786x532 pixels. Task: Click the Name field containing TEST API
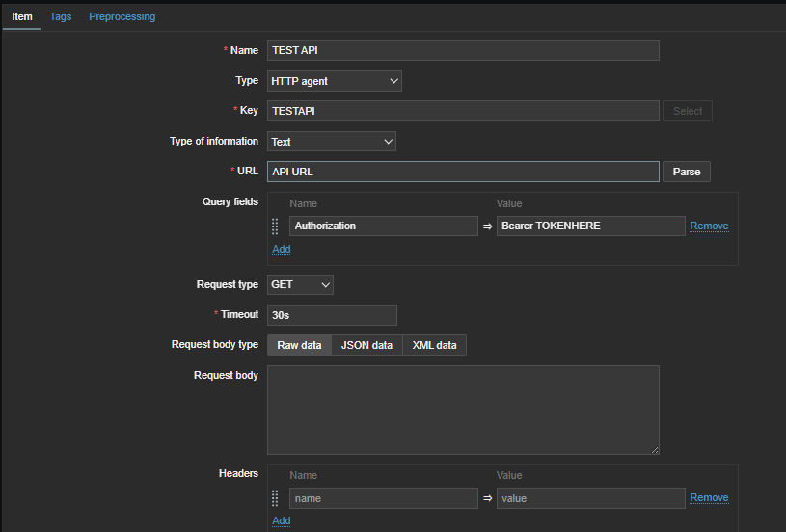[x=463, y=51]
